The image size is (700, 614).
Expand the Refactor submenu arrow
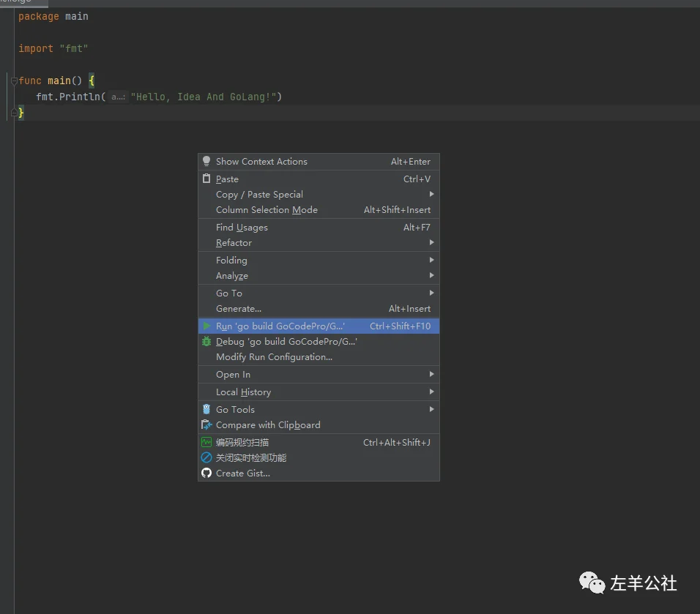click(x=431, y=242)
